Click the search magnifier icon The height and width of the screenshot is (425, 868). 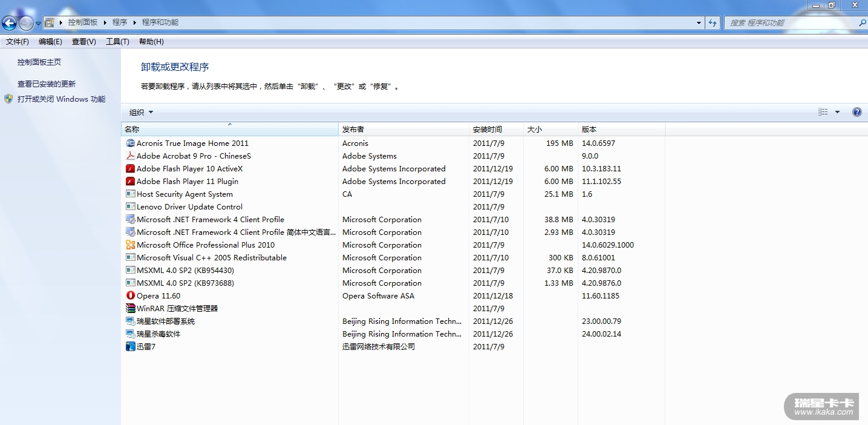[x=862, y=22]
